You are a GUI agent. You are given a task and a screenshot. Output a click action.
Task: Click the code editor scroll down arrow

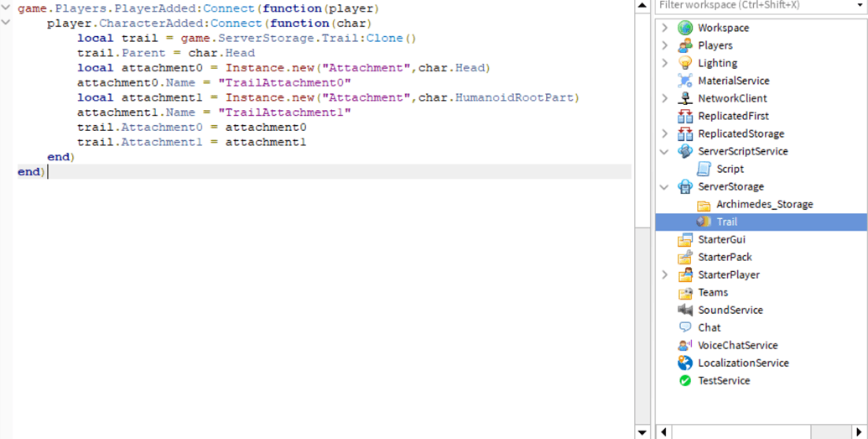point(642,432)
